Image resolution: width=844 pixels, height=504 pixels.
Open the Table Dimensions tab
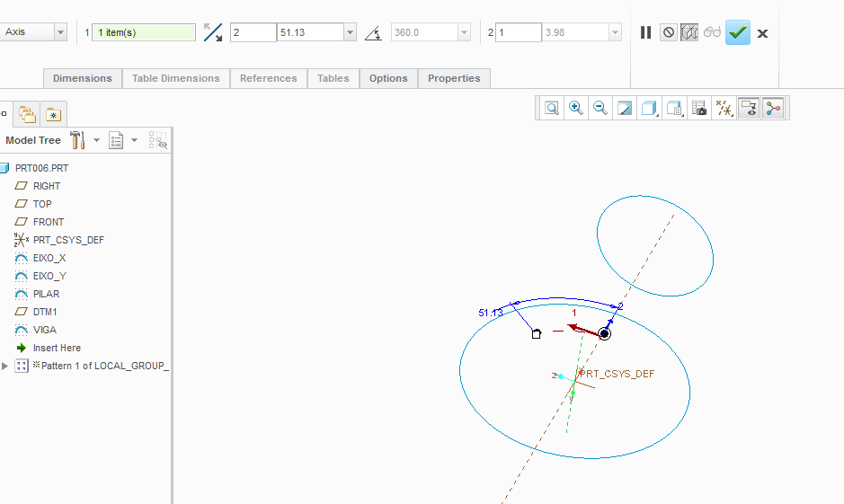[176, 78]
